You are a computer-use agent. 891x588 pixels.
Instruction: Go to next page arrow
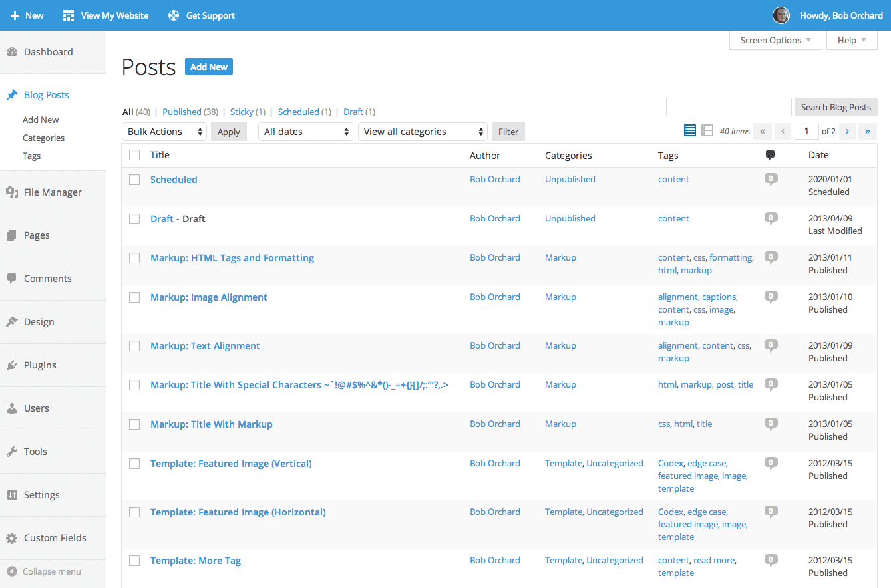point(847,131)
